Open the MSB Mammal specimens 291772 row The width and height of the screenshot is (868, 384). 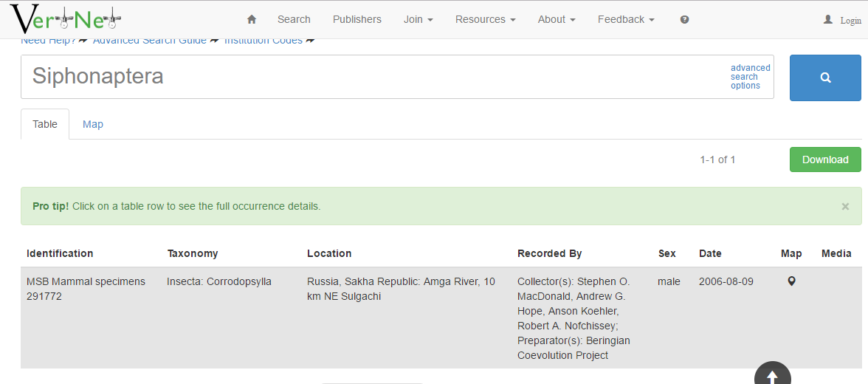[x=441, y=318]
